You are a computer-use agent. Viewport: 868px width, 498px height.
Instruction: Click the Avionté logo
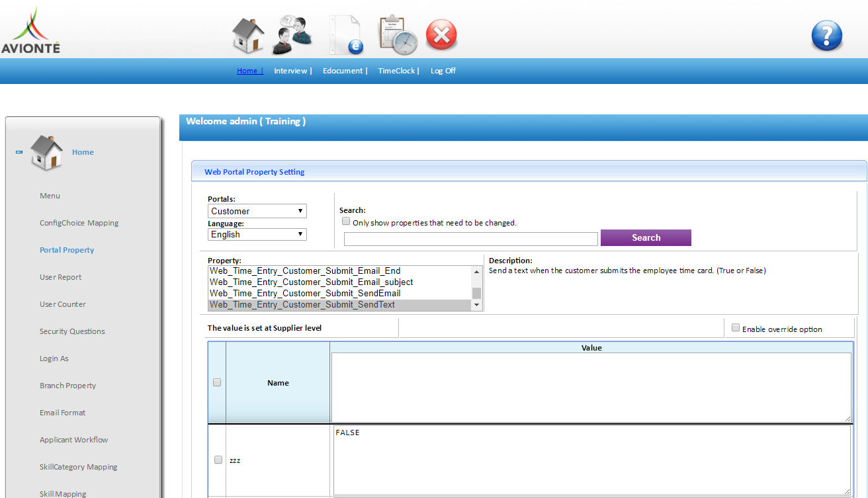point(30,30)
